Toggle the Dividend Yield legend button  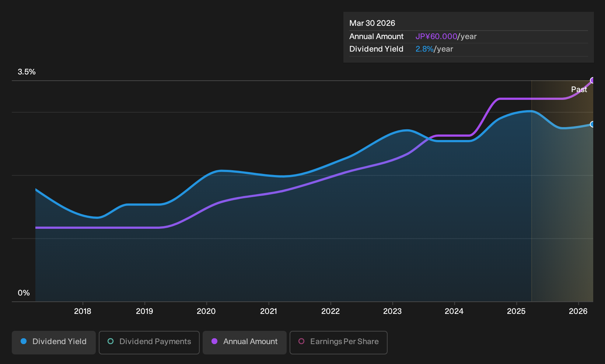click(x=54, y=342)
